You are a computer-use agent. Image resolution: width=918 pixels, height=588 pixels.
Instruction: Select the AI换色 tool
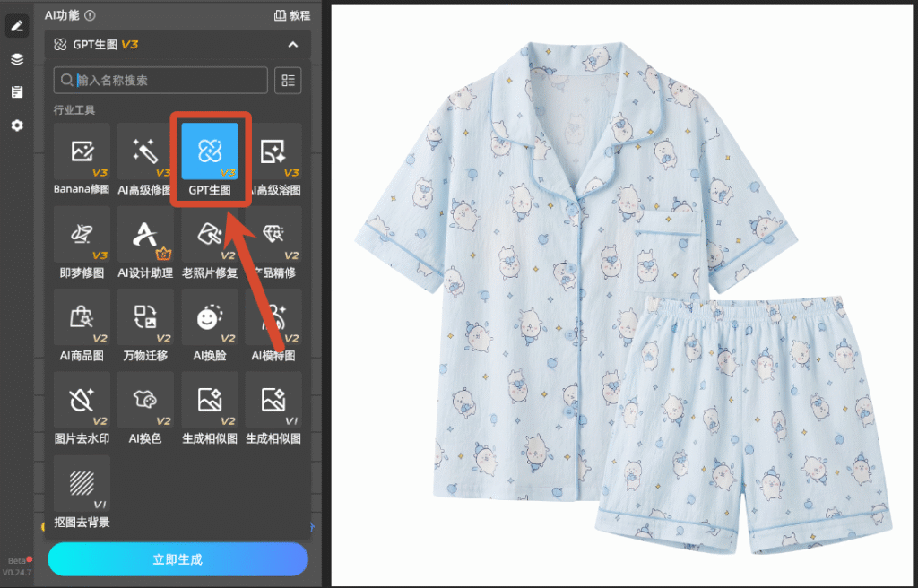[144, 408]
